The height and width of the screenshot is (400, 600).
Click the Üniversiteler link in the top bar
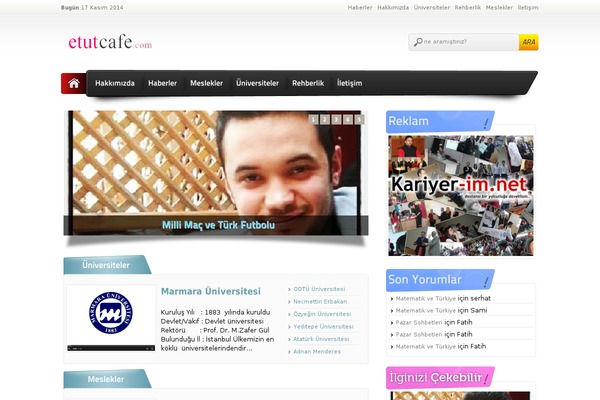click(x=432, y=7)
